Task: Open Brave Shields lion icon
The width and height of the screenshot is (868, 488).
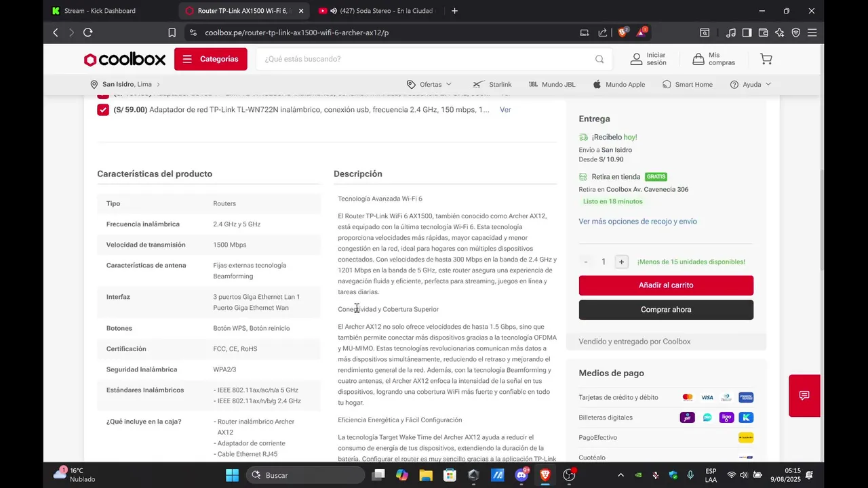Action: (623, 33)
